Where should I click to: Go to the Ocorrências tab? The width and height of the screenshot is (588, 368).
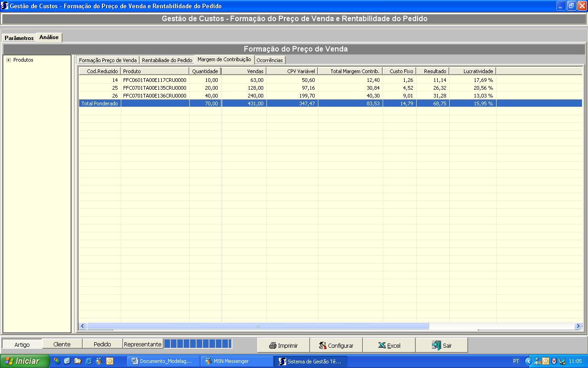coord(270,60)
